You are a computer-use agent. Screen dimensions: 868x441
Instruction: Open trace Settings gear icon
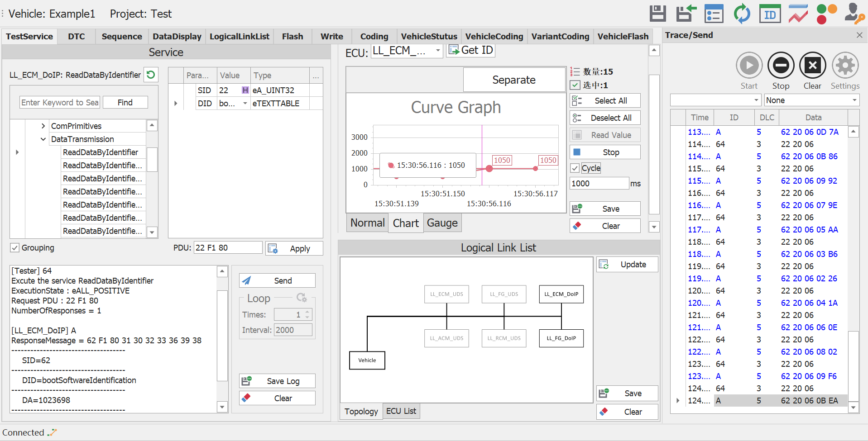(x=845, y=66)
